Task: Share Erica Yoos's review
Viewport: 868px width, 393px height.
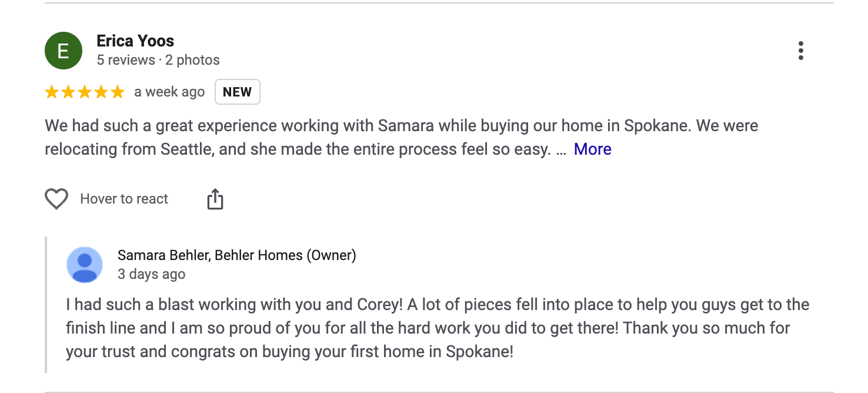Action: click(x=215, y=199)
